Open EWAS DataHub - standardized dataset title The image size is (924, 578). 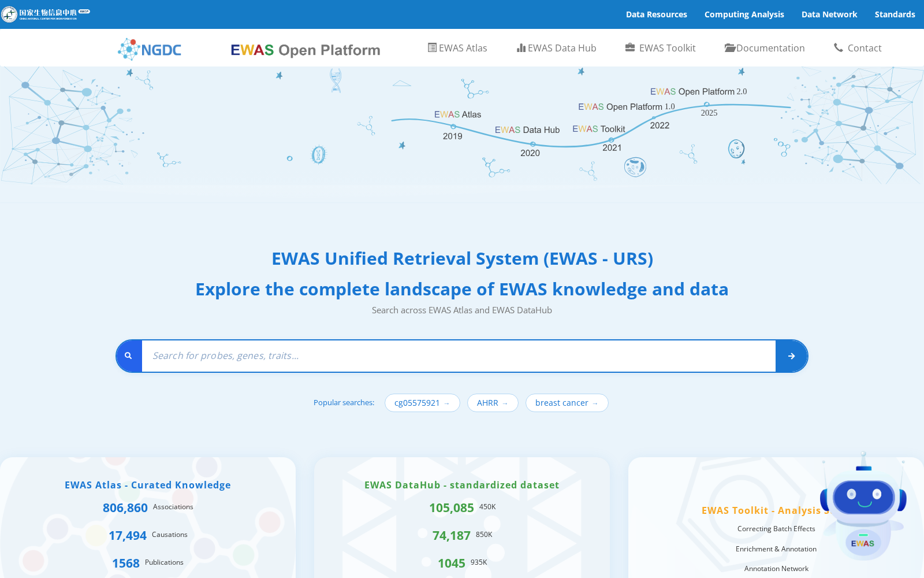click(462, 485)
